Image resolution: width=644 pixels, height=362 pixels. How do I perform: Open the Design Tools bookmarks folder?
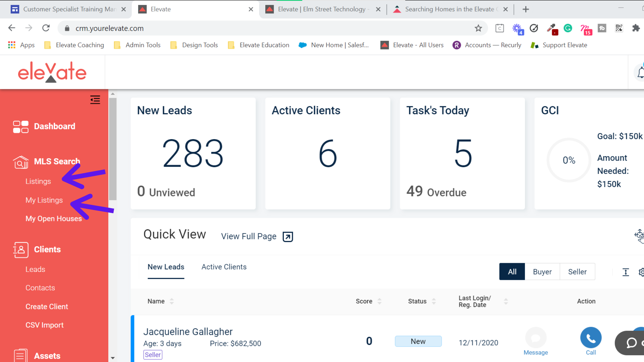coord(194,45)
